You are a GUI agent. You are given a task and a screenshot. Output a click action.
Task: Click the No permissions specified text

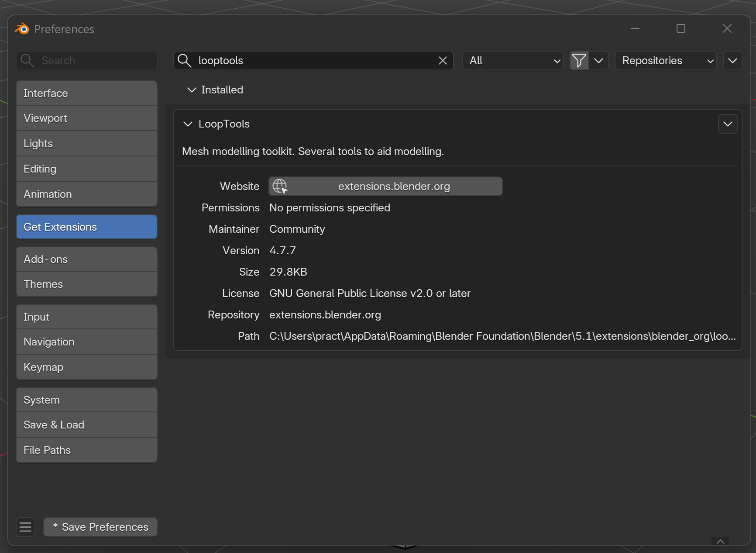tap(330, 208)
